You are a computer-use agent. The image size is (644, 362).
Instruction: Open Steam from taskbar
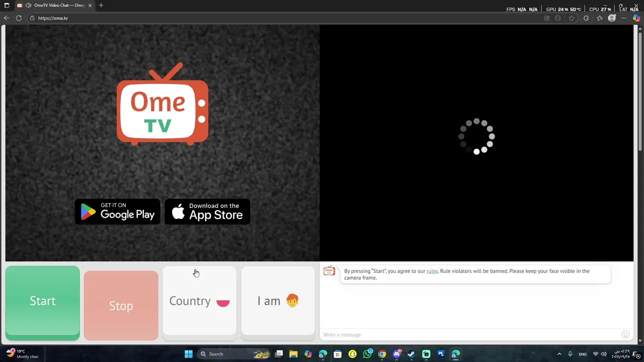(x=411, y=354)
